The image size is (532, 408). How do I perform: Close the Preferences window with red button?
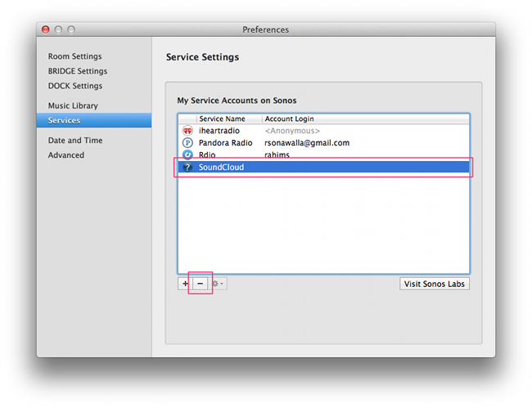click(x=45, y=29)
